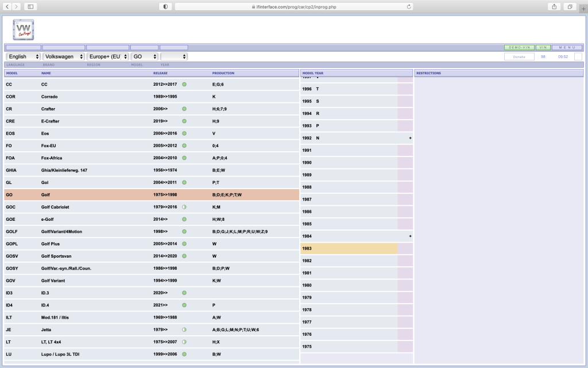Go back with the browser back arrow
The width and height of the screenshot is (588, 368).
pyautogui.click(x=7, y=6)
